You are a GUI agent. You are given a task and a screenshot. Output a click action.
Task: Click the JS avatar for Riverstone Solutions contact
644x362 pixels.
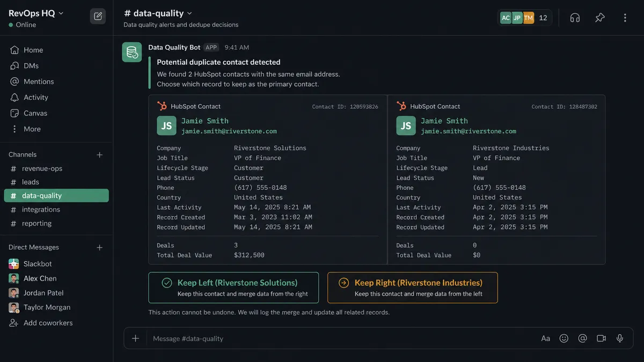(x=166, y=125)
